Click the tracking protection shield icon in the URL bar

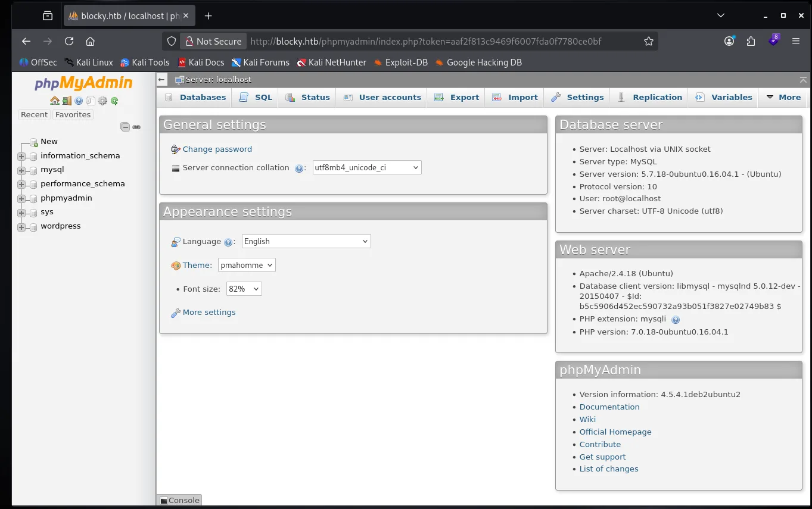point(171,41)
